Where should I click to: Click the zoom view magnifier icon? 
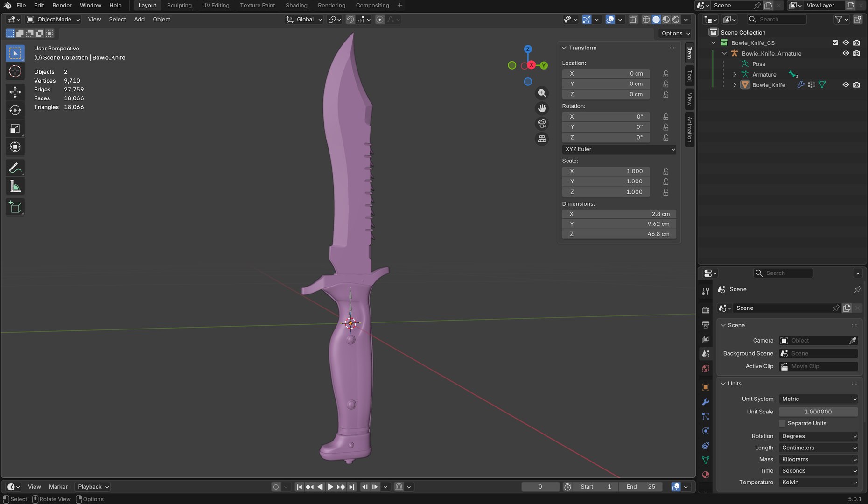(x=542, y=93)
